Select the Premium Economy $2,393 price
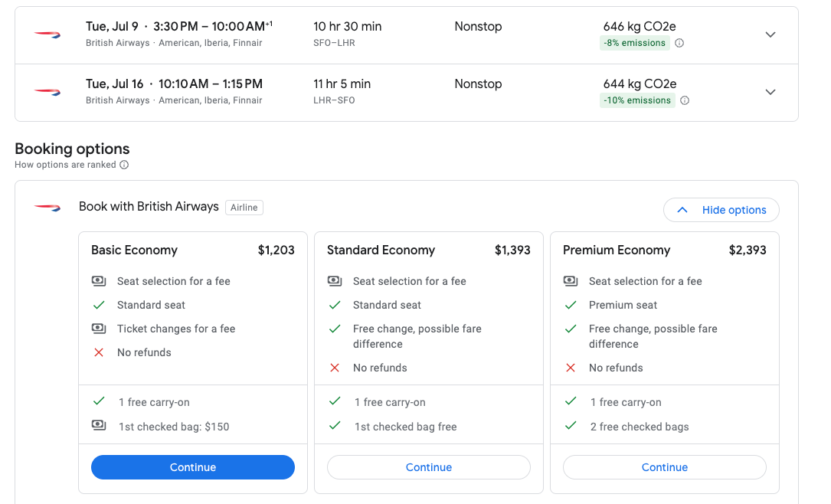Image resolution: width=831 pixels, height=504 pixels. coord(747,250)
